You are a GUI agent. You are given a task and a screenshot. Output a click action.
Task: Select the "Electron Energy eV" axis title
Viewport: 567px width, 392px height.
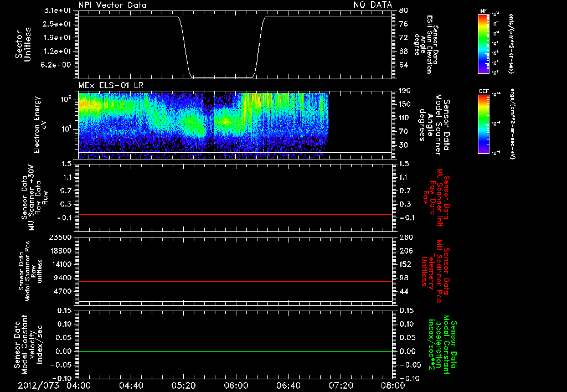[40, 125]
